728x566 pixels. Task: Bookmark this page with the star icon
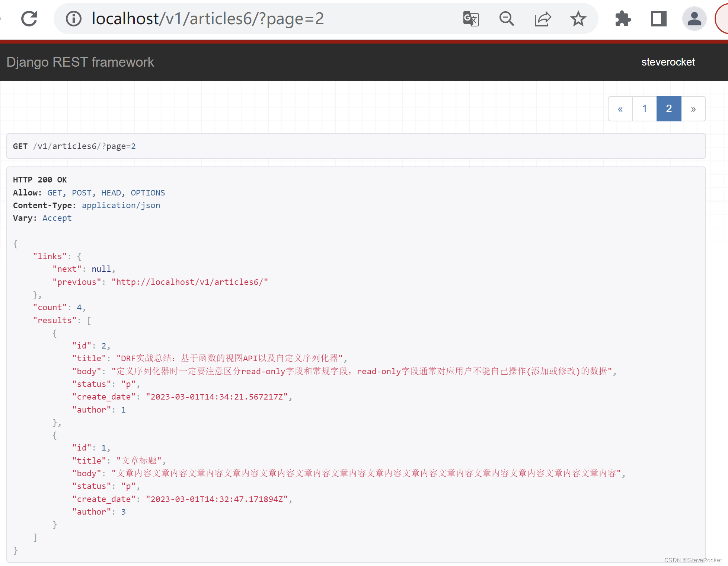578,19
